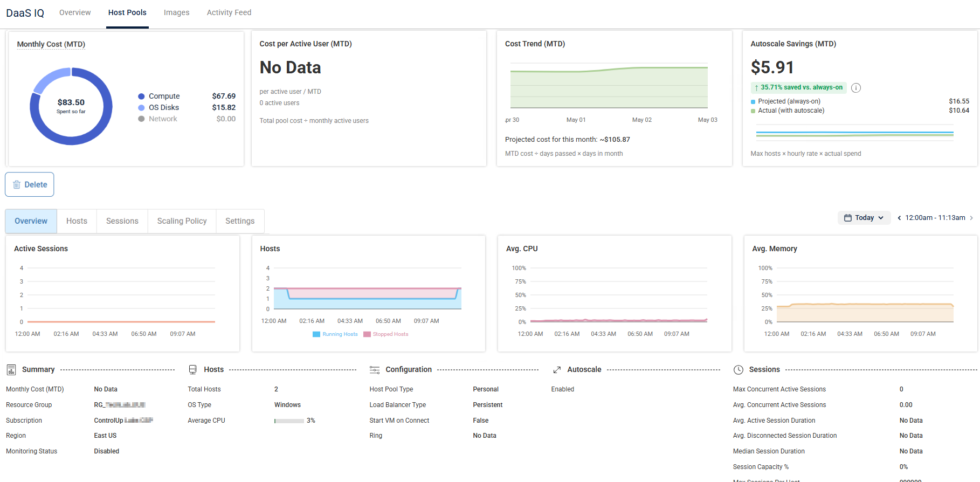
Task: Click the Monthly Cost (MTD) card title
Action: [51, 44]
